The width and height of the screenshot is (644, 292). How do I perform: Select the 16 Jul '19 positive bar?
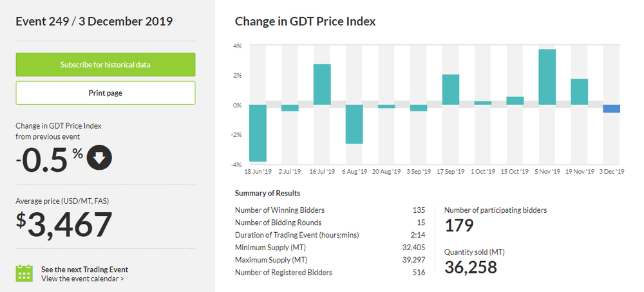[322, 84]
